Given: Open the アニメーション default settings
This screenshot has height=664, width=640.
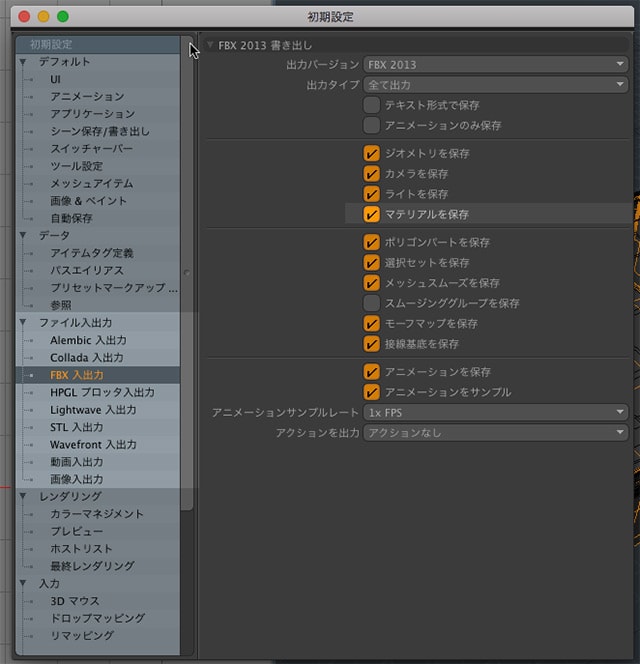Looking at the screenshot, I should point(87,97).
